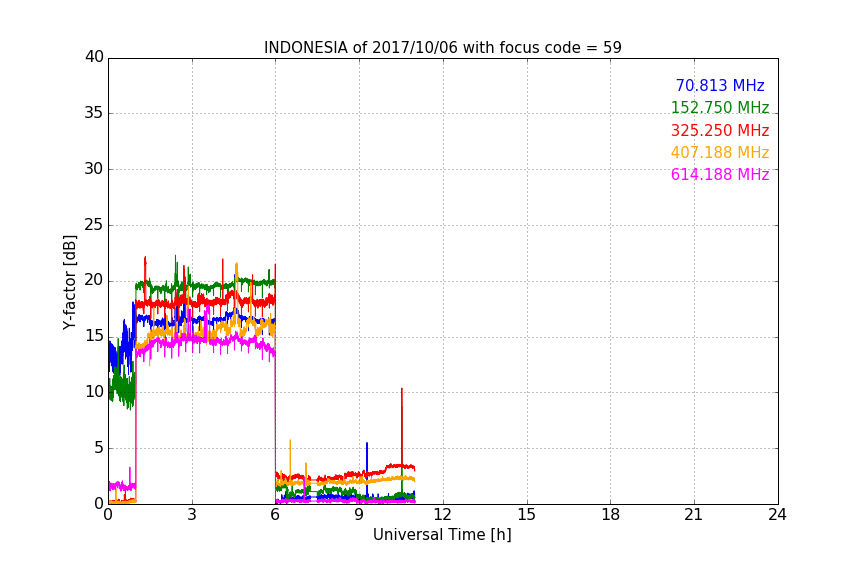Click the Universal Time [h] axis label
Screen dimensions: 864x576
(442, 535)
